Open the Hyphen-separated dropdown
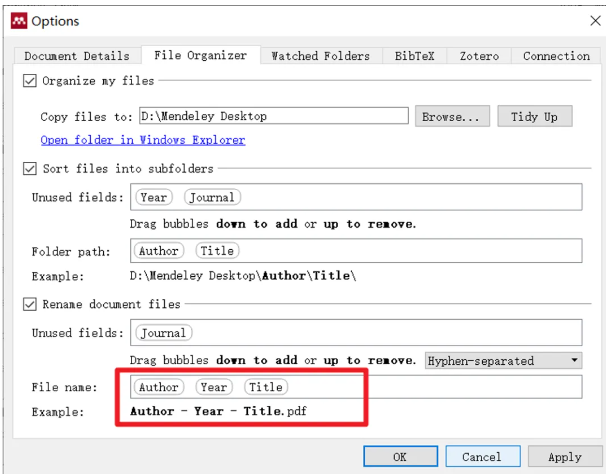Image resolution: width=606 pixels, height=474 pixels. tap(503, 361)
